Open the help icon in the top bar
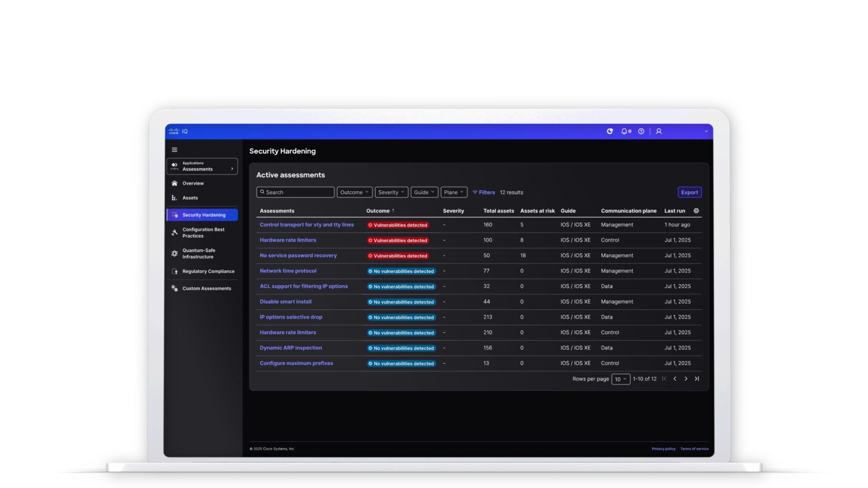This screenshot has width=868, height=488. pos(641,131)
